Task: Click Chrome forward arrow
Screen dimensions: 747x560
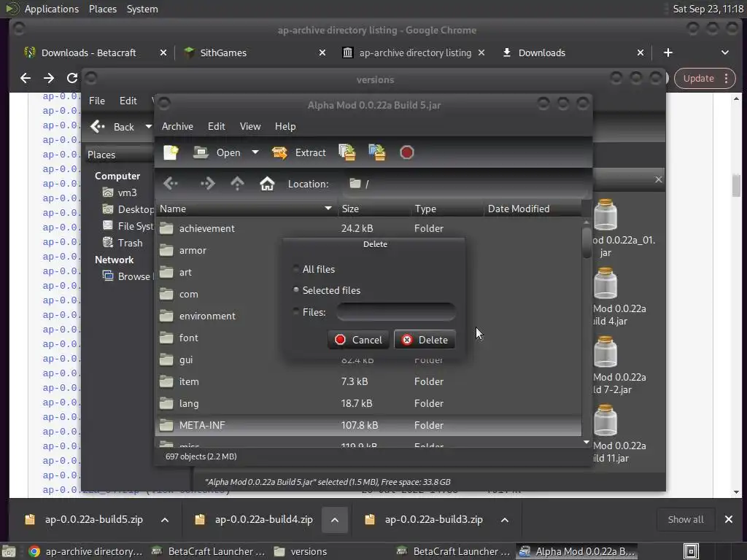Action: click(x=49, y=78)
